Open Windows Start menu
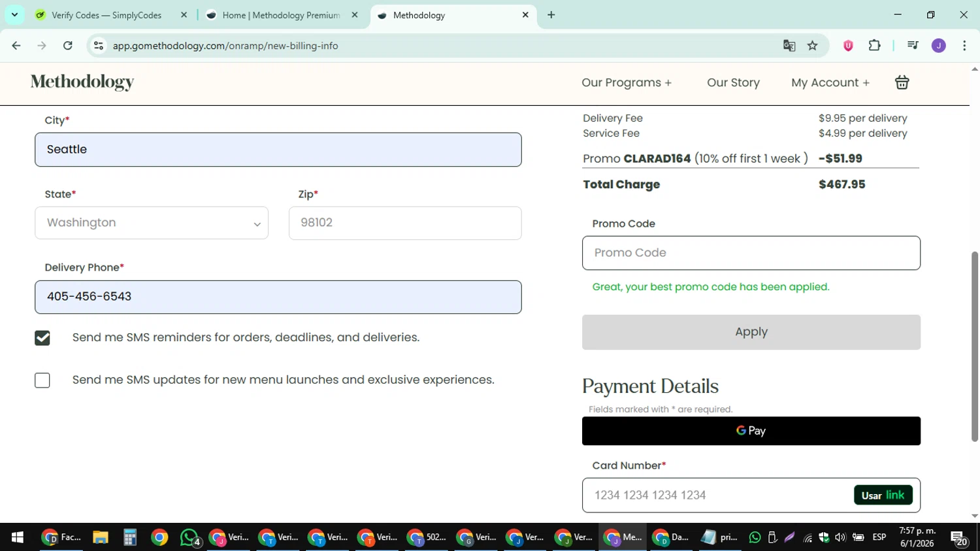The height and width of the screenshot is (551, 980). (x=18, y=537)
